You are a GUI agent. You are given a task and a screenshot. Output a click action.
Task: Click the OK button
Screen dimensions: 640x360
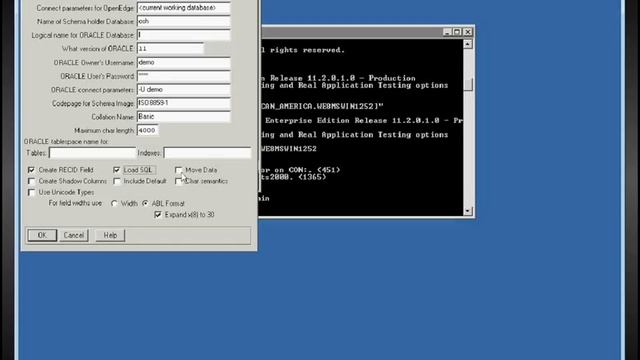point(42,235)
